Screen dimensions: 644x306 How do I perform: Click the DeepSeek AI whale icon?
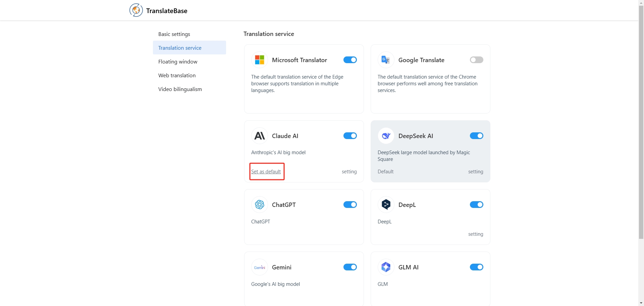[386, 136]
